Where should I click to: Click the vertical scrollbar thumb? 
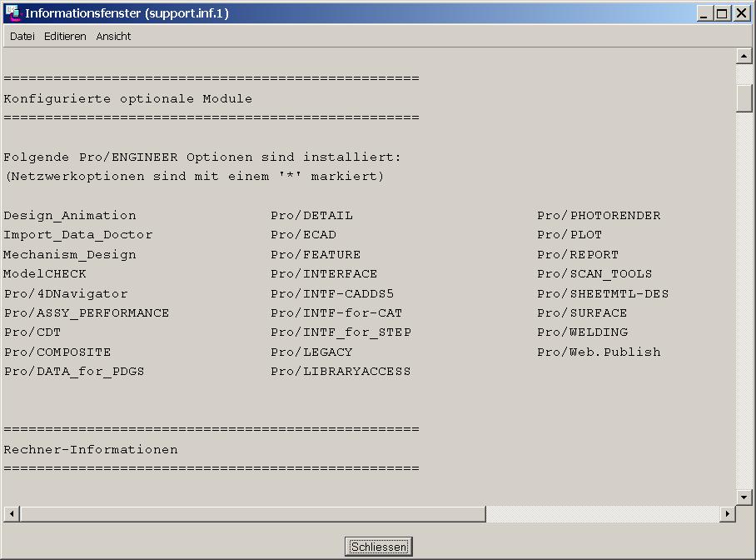point(744,98)
